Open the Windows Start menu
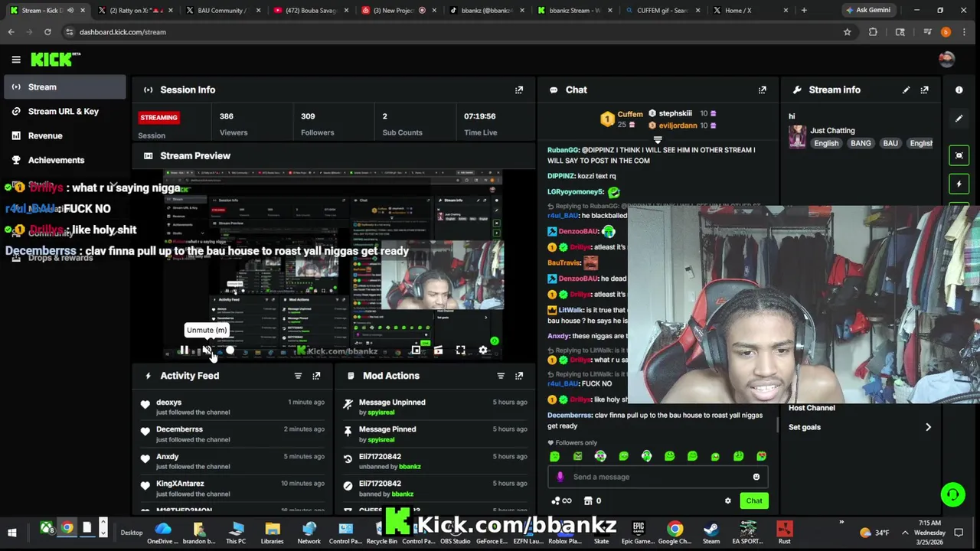The image size is (980, 551). 11,533
